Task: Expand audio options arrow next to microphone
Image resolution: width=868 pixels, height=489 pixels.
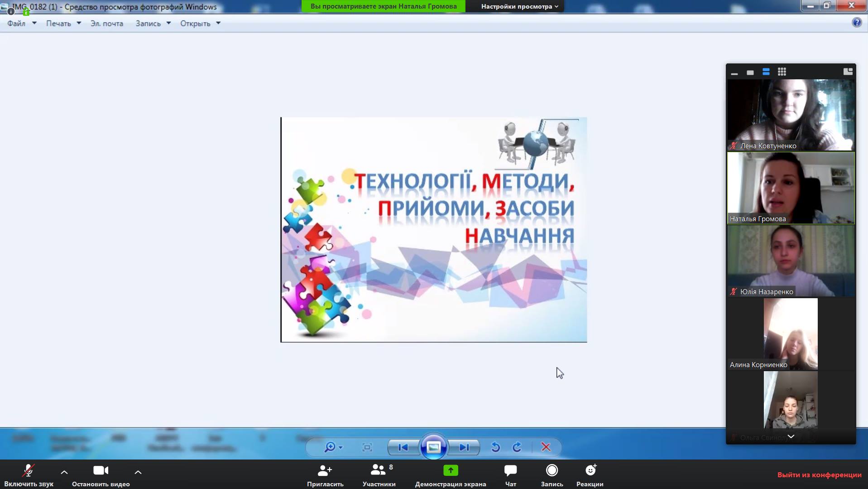Action: click(64, 472)
